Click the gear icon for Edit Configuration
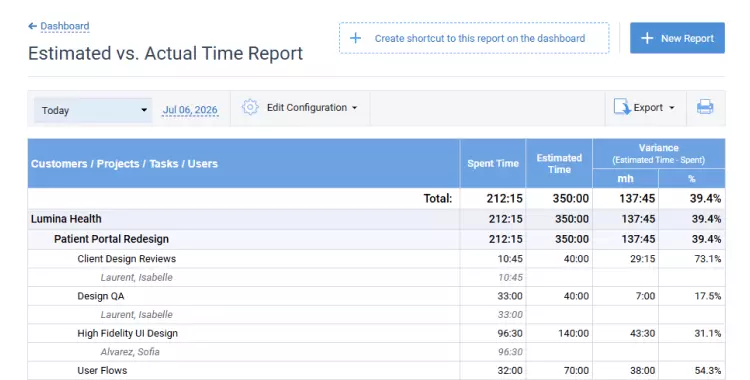 click(250, 107)
